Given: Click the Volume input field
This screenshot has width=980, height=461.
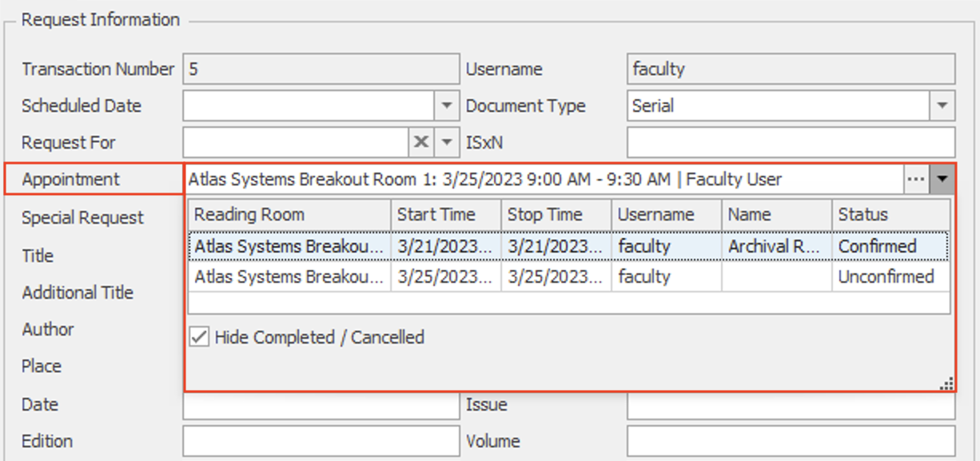Looking at the screenshot, I should (791, 441).
